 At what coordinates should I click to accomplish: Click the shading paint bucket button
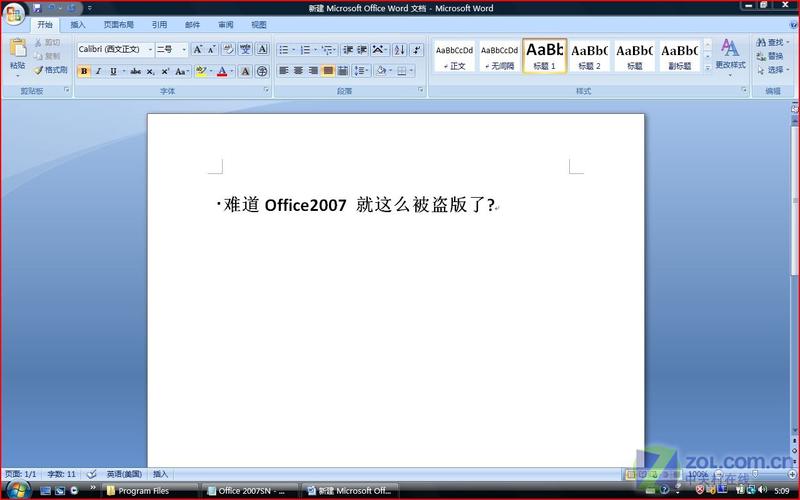click(x=381, y=70)
